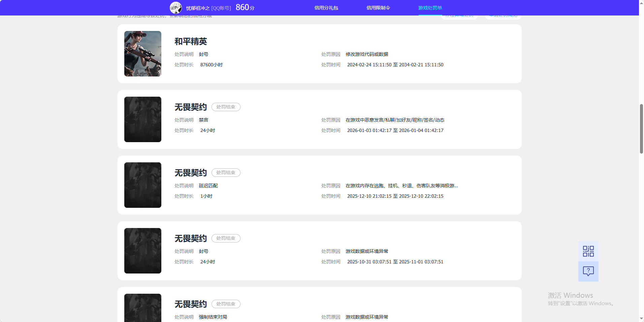
Task: Click the 和平精英 card title
Action: click(191, 41)
